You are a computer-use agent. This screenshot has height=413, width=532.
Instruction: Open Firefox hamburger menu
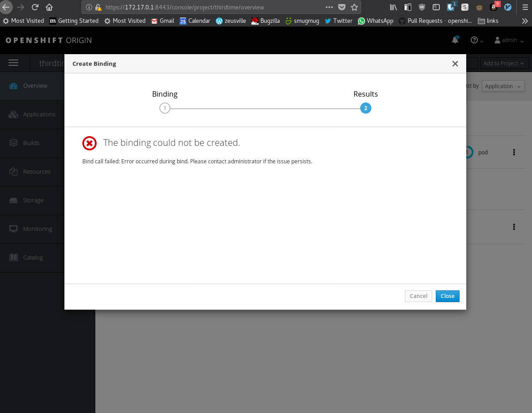tap(525, 7)
